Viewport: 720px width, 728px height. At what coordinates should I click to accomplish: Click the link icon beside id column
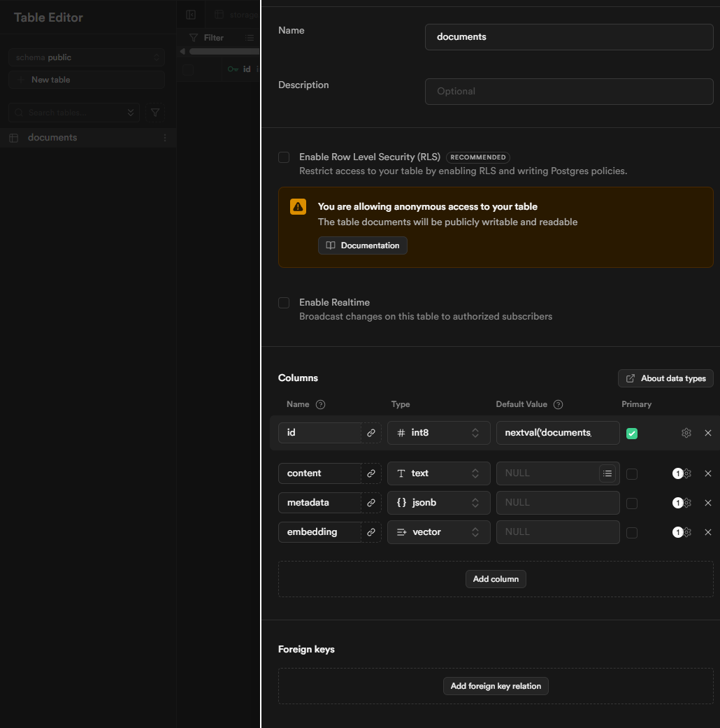[x=371, y=433]
